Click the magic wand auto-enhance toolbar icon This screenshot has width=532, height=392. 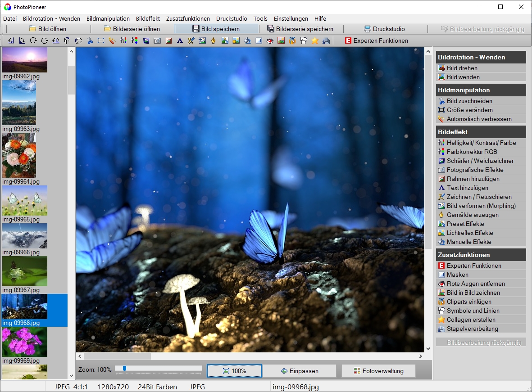click(x=112, y=41)
